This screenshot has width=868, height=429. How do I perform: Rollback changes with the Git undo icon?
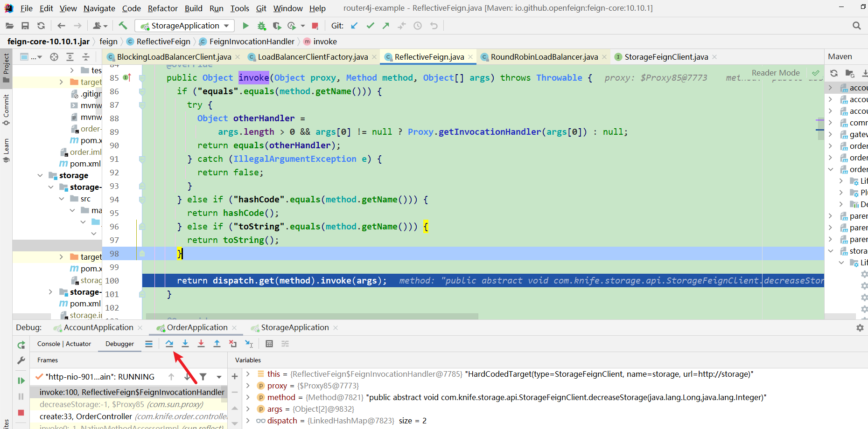[x=434, y=26]
